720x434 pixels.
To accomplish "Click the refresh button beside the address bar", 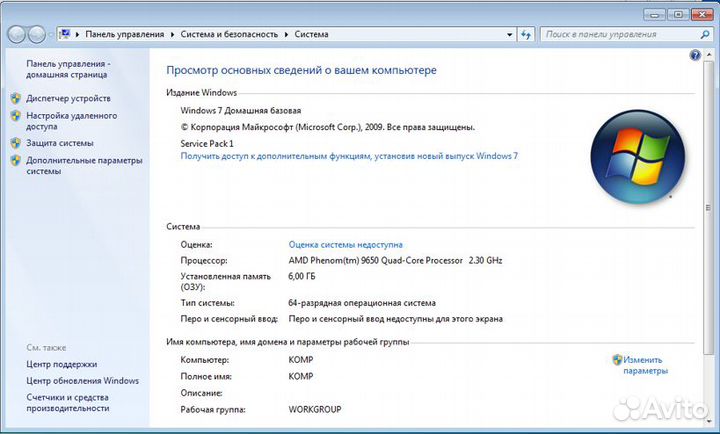I will pyautogui.click(x=526, y=34).
